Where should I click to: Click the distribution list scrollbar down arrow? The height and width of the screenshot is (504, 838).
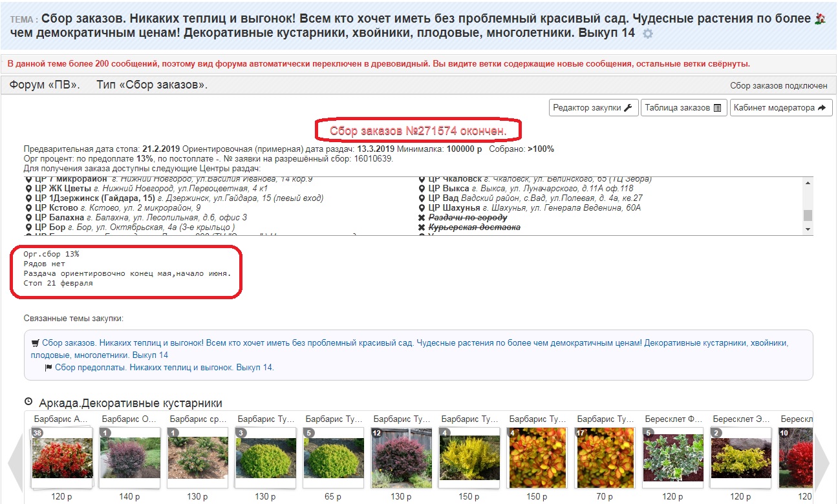click(x=807, y=229)
